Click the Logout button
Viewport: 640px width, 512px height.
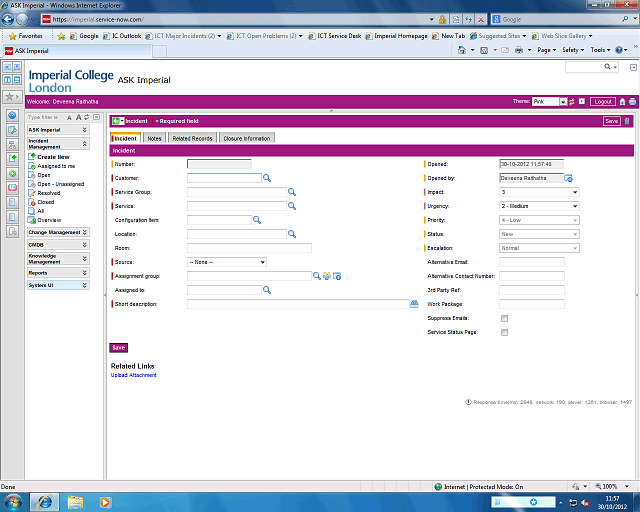coord(602,102)
